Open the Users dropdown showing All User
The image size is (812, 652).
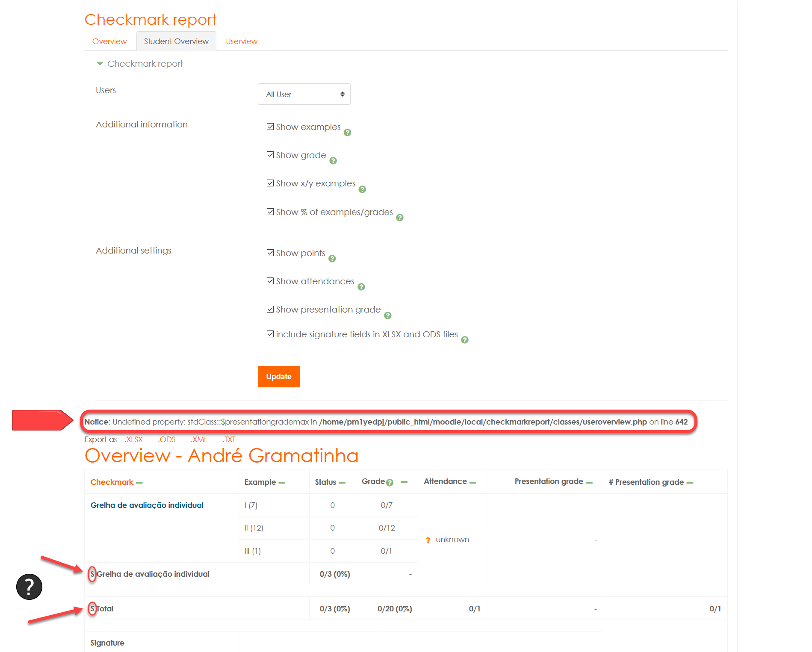(304, 94)
